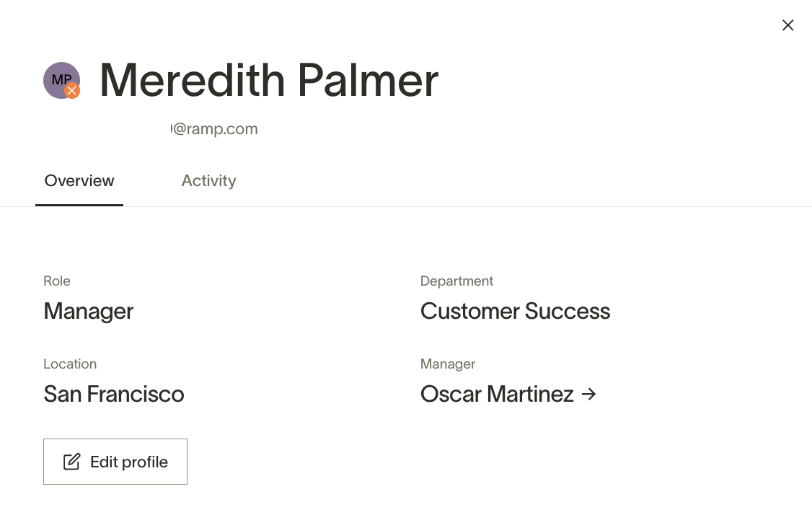Click the Customer Success department value

coord(515,311)
